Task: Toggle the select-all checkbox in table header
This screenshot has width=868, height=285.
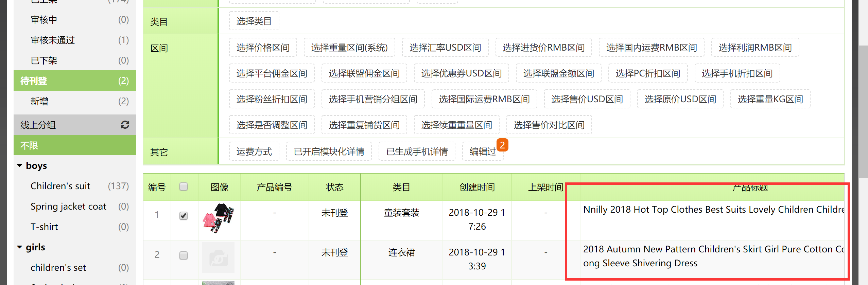Action: (184, 186)
